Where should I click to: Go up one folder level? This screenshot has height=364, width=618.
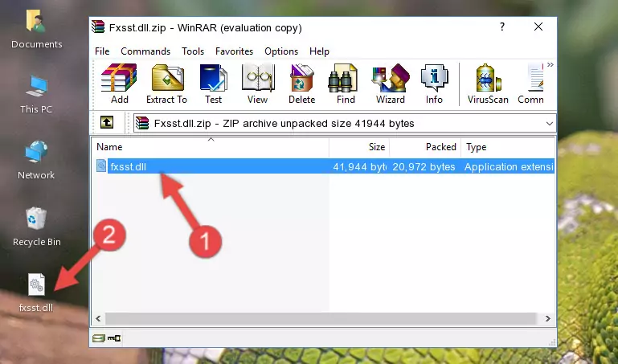(x=107, y=122)
